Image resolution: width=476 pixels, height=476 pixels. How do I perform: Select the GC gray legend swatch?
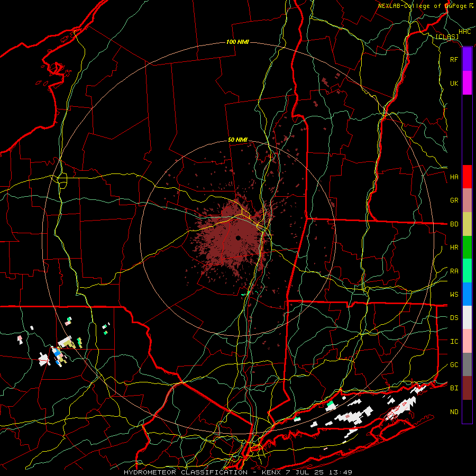(467, 364)
